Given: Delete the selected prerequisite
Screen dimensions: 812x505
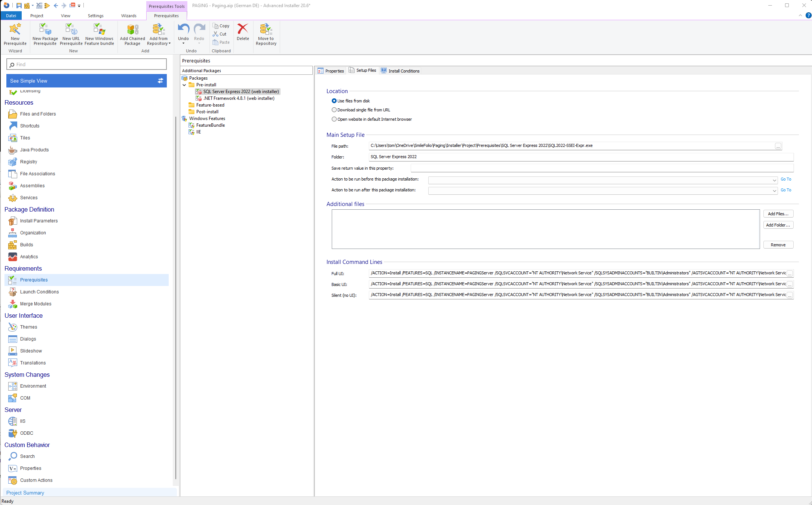Looking at the screenshot, I should pyautogui.click(x=243, y=32).
